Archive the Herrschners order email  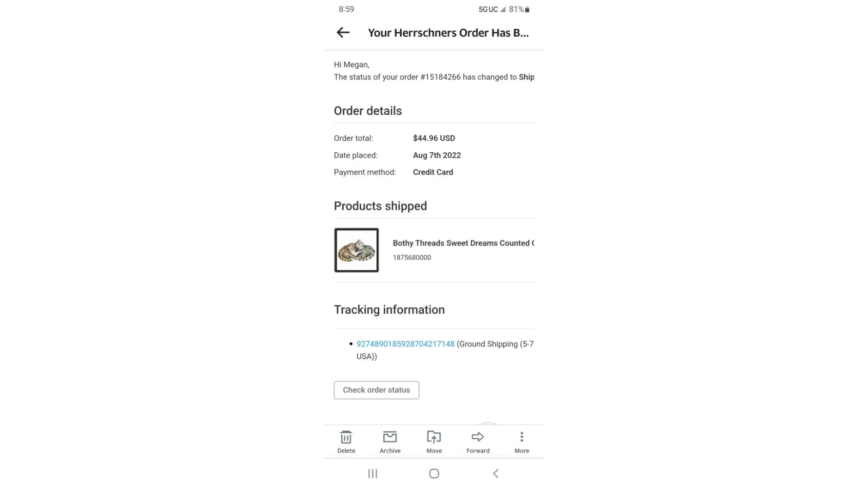tap(390, 441)
